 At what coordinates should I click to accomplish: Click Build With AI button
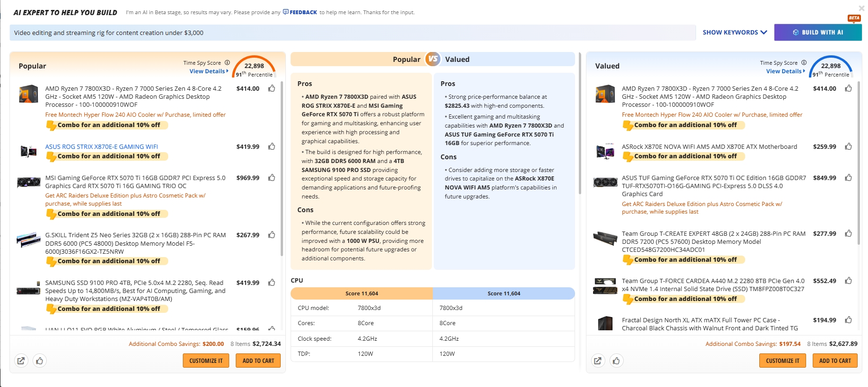coord(817,33)
